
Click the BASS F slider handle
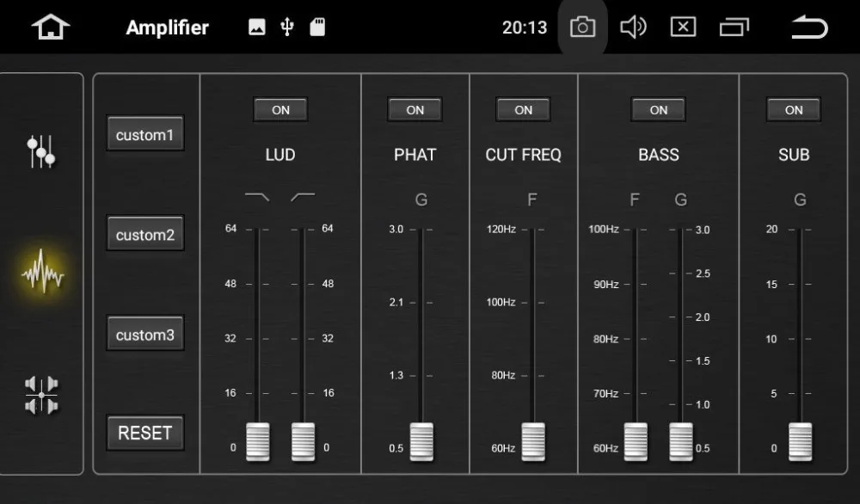tap(636, 441)
